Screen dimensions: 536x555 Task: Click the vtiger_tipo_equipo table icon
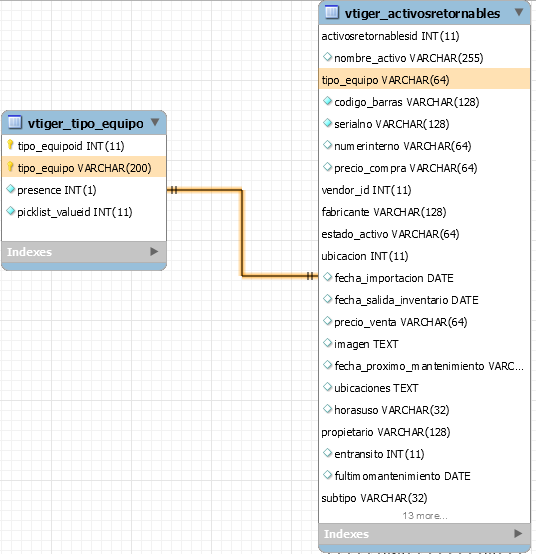(15, 122)
